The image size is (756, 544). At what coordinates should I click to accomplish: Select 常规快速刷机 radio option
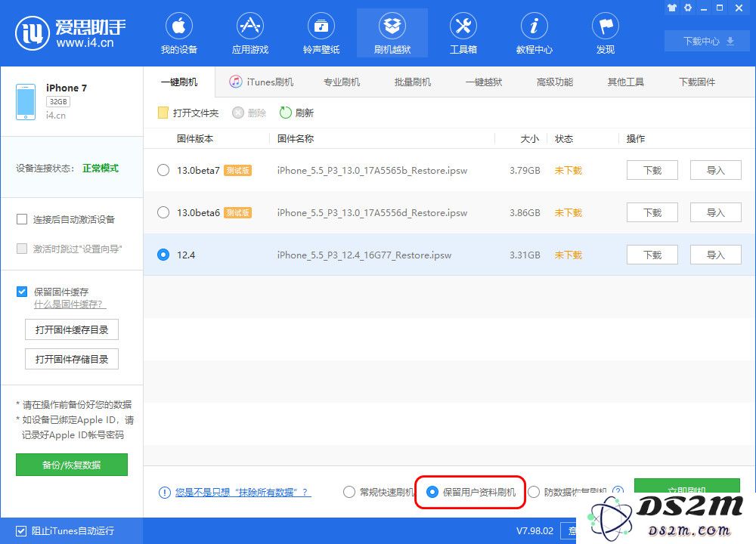coord(349,492)
